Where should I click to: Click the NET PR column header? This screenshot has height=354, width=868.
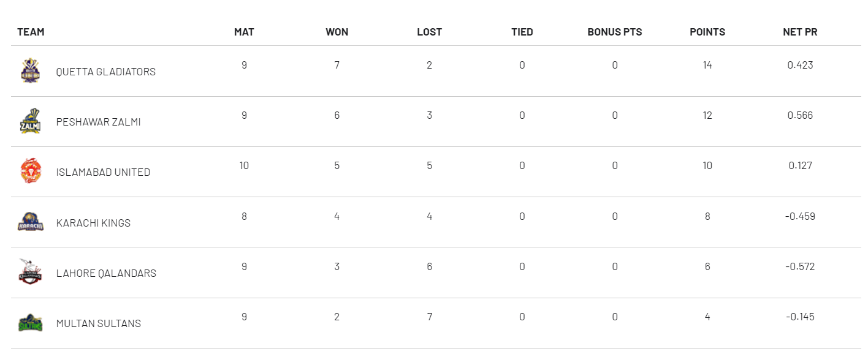pos(800,32)
